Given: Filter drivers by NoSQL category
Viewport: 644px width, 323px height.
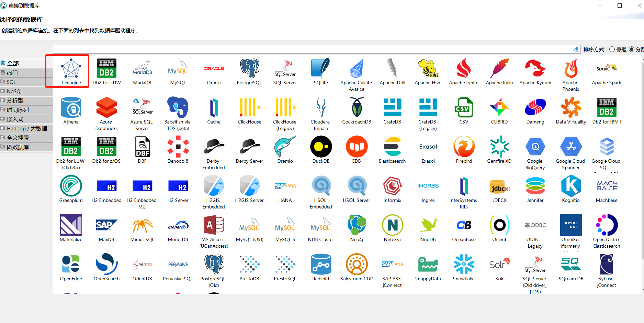Looking at the screenshot, I should click(x=26, y=91).
